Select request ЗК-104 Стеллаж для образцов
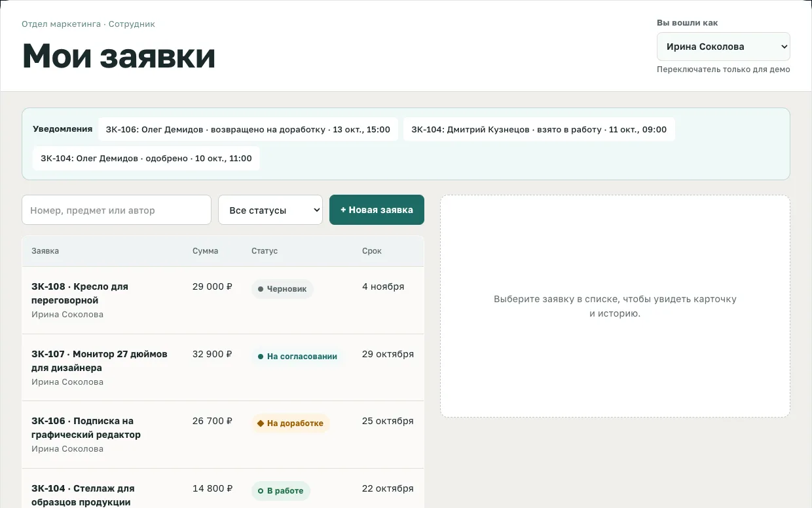 click(x=223, y=488)
